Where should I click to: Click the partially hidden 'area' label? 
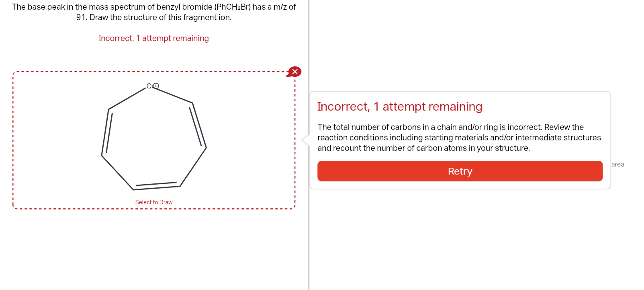(x=617, y=164)
